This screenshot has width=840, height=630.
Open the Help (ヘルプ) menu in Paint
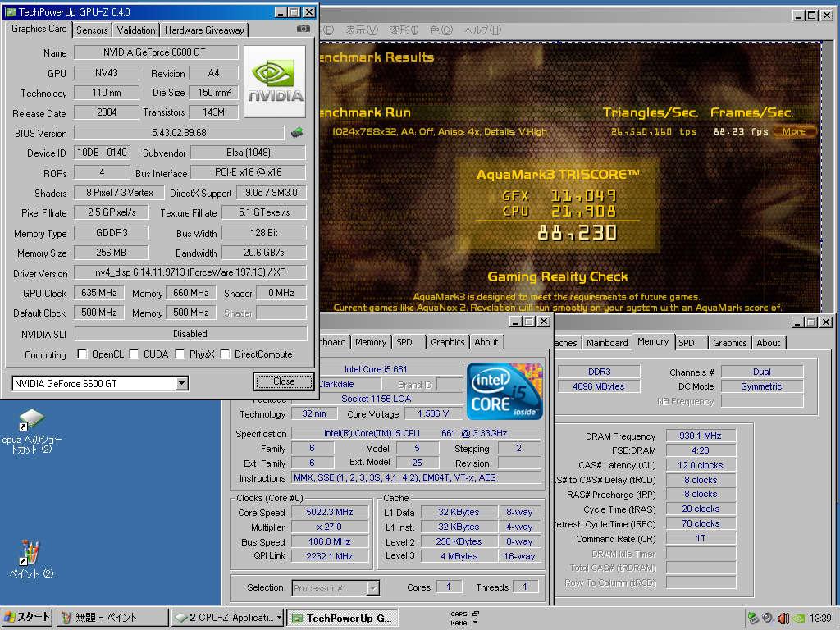tap(482, 30)
